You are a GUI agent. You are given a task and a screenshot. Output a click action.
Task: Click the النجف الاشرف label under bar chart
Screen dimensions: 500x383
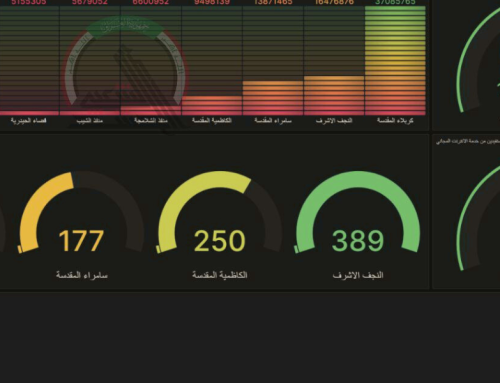coord(334,121)
